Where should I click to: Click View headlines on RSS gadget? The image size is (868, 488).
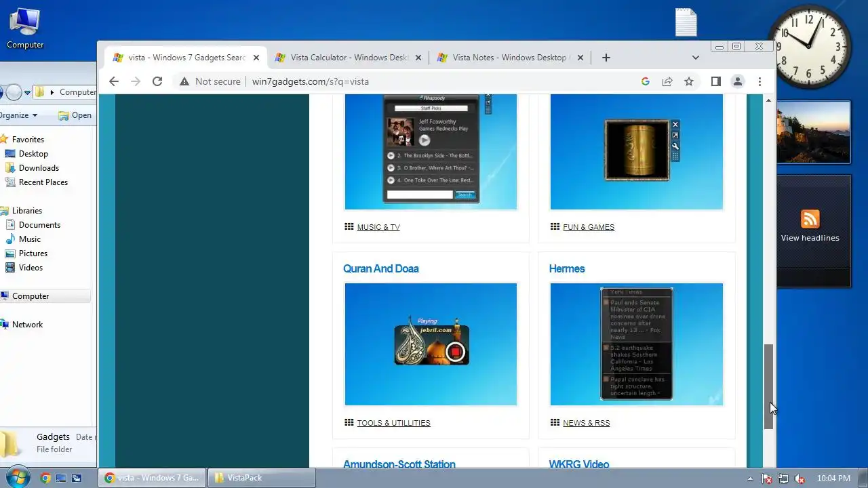coord(810,238)
